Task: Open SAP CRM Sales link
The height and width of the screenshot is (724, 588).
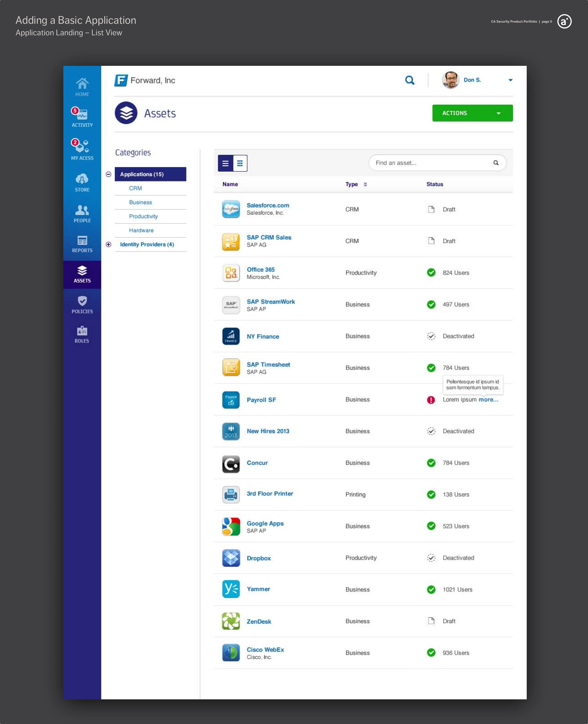Action: click(x=269, y=238)
